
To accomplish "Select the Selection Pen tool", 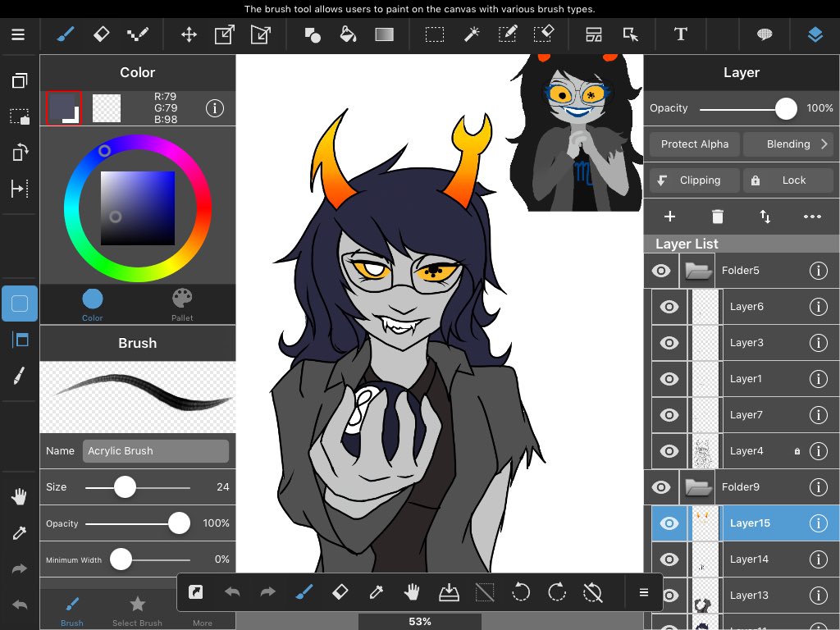I will 507,34.
